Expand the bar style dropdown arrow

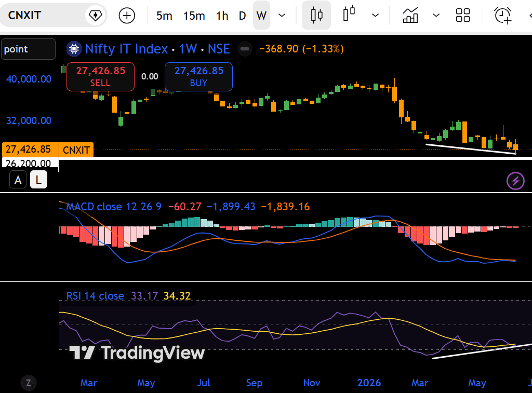pyautogui.click(x=375, y=16)
